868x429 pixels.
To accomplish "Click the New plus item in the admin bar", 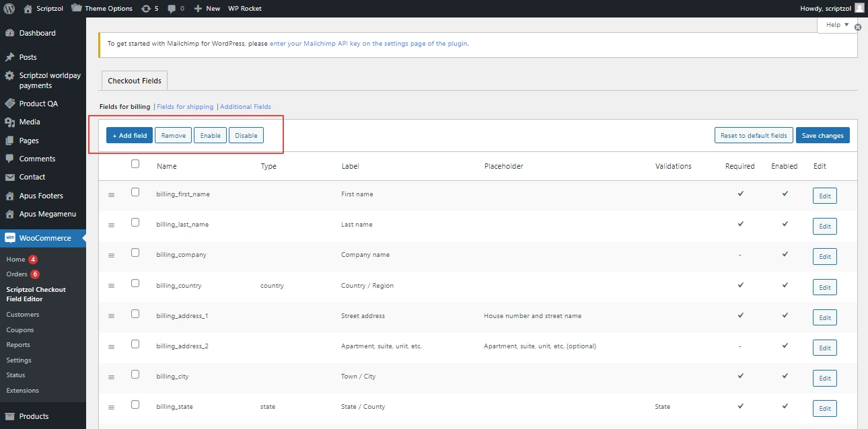I will coord(207,8).
